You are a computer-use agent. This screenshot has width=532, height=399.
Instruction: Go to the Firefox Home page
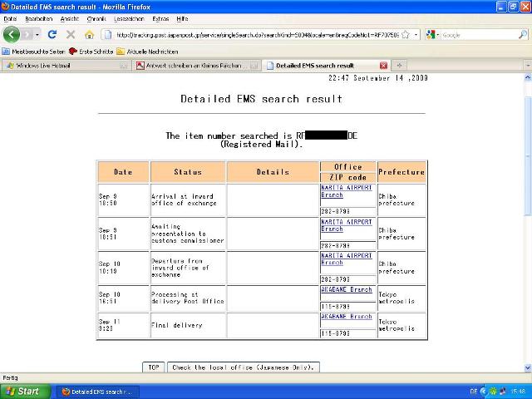[89, 35]
